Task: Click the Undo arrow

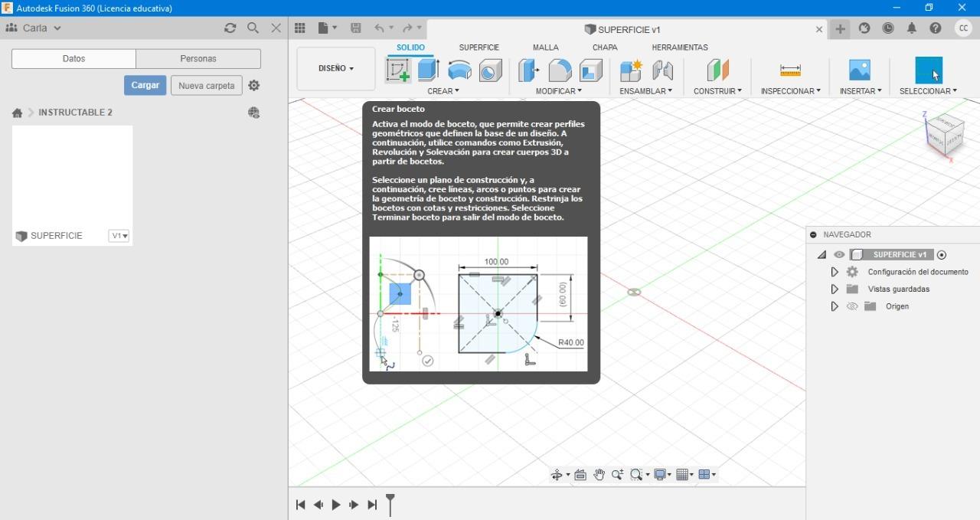Action: [x=380, y=28]
